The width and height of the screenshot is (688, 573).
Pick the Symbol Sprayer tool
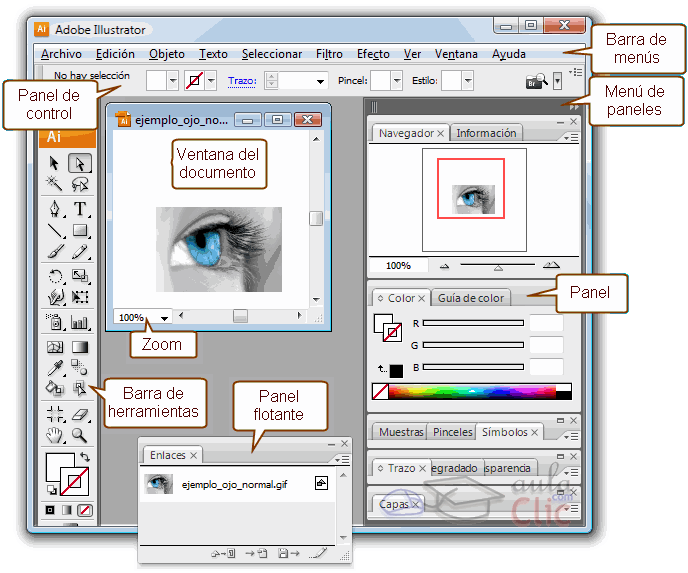[55, 322]
